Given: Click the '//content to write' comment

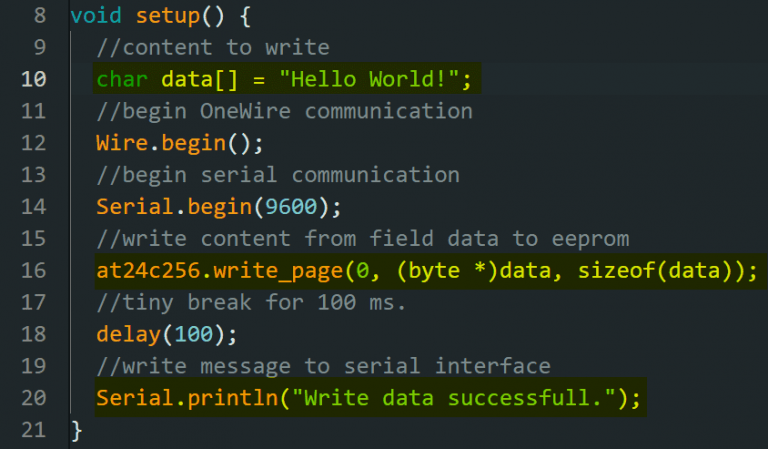Looking at the screenshot, I should [213, 47].
